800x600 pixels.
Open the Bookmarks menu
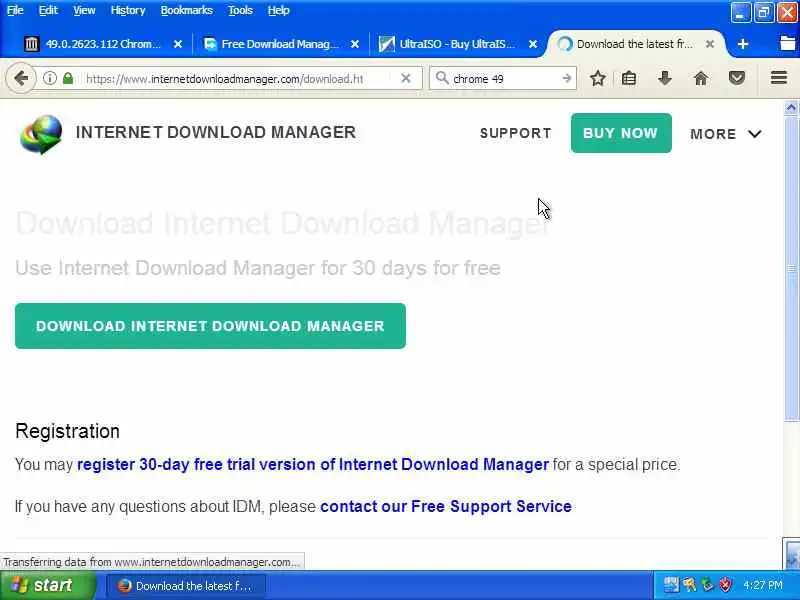pyautogui.click(x=186, y=10)
